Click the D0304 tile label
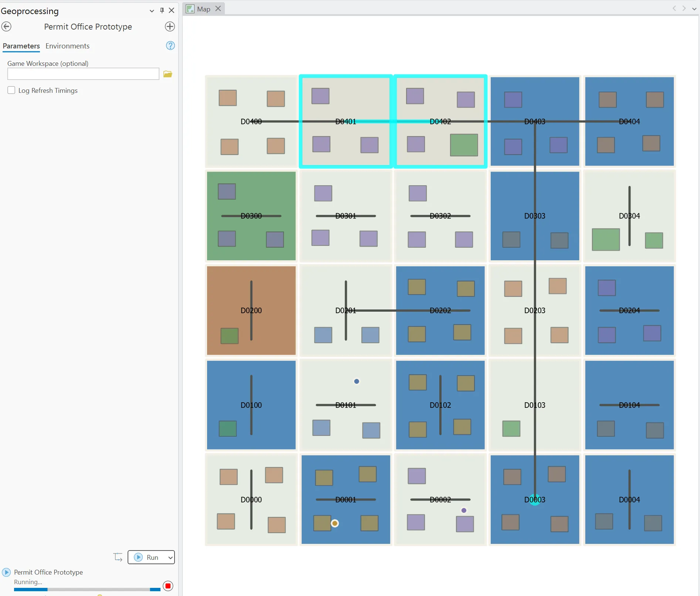Viewport: 700px width, 596px height. [629, 216]
